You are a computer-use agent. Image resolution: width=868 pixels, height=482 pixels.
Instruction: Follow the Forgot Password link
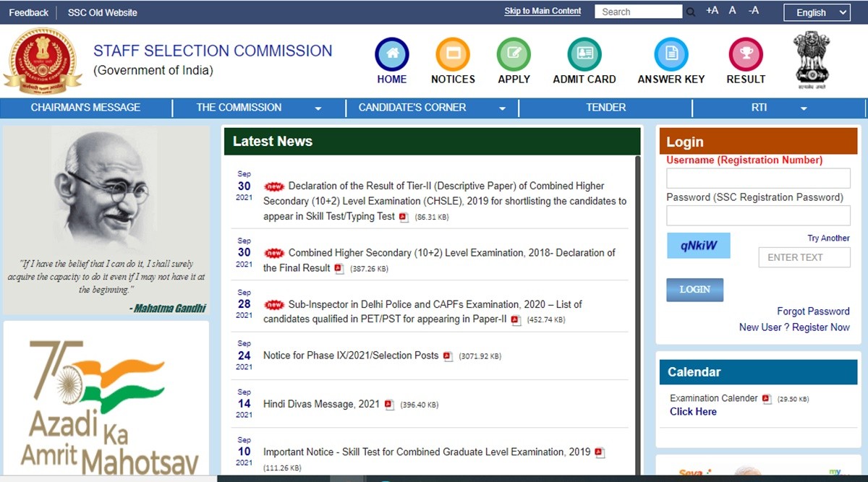tap(813, 311)
